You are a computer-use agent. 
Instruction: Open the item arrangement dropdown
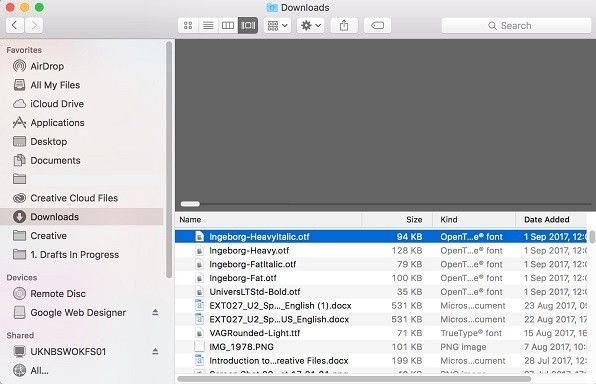pyautogui.click(x=277, y=25)
